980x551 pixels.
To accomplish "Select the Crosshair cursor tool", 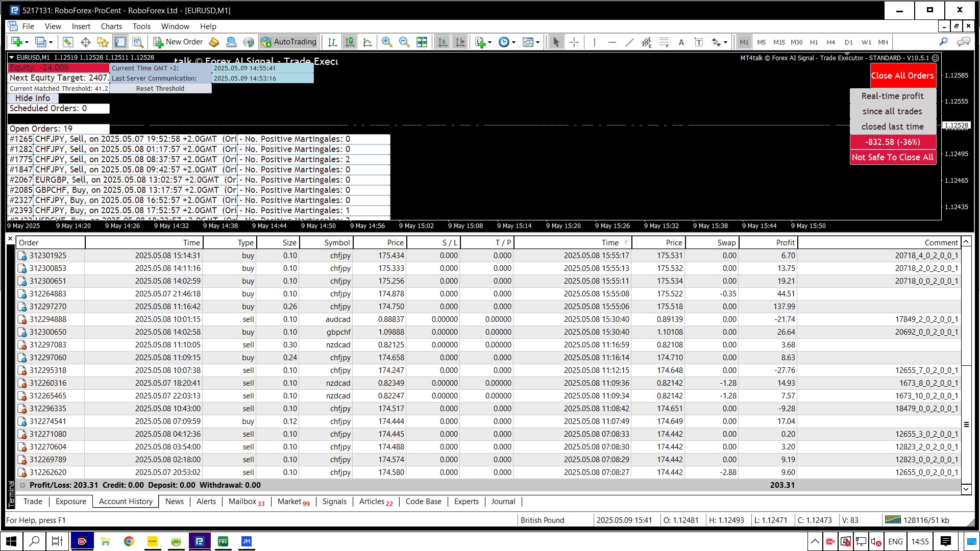I will (x=574, y=42).
